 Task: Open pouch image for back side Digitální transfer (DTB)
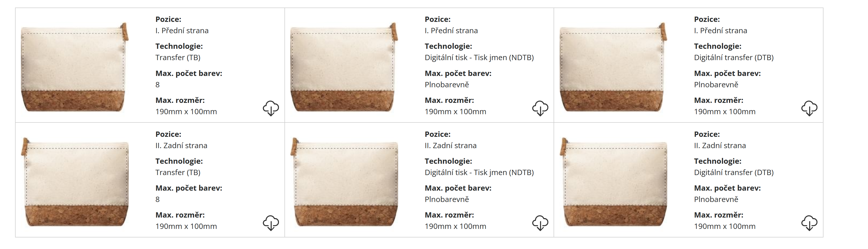click(613, 182)
